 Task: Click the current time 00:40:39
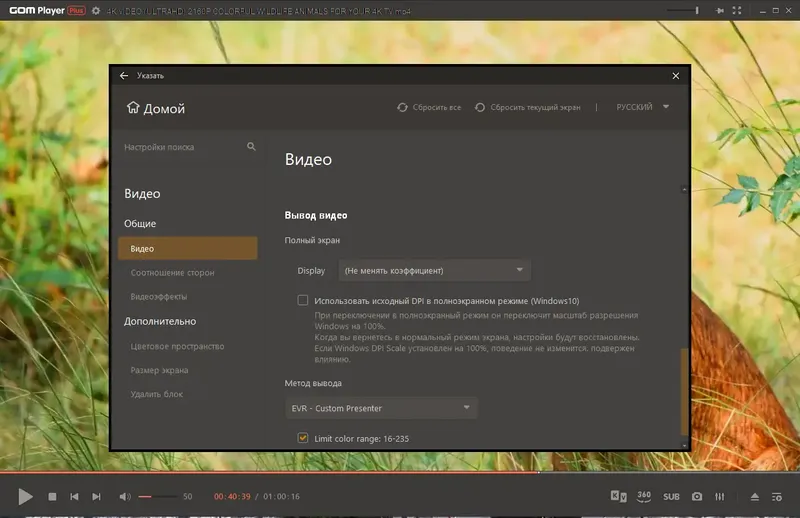[232, 497]
